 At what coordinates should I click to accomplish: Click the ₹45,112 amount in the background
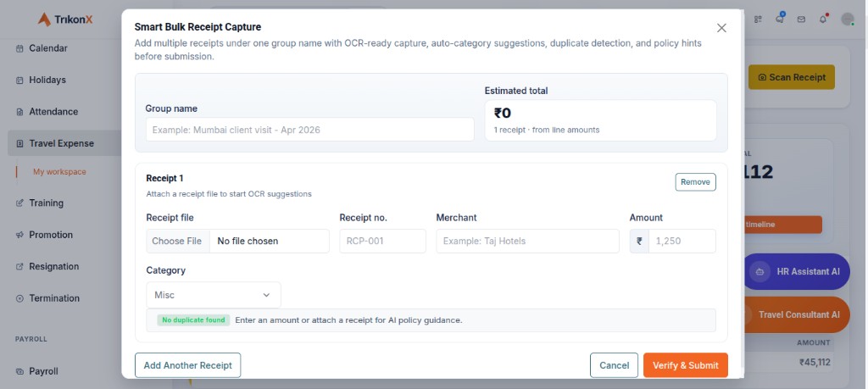(x=815, y=363)
